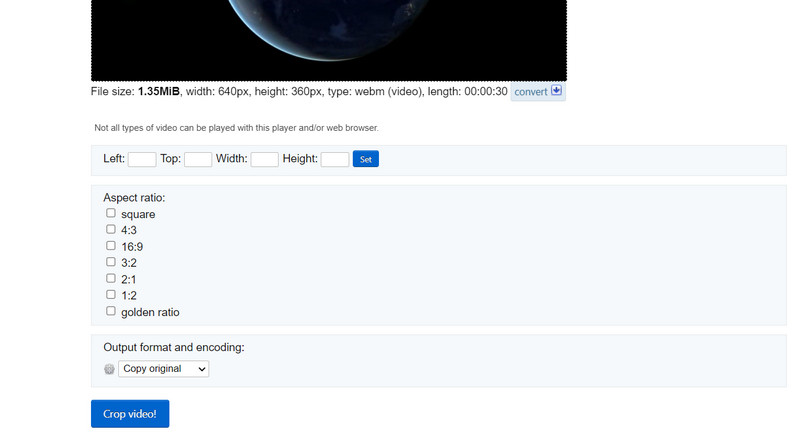The height and width of the screenshot is (435, 800).
Task: Toggle the 3:2 aspect ratio checkbox
Action: [x=111, y=262]
